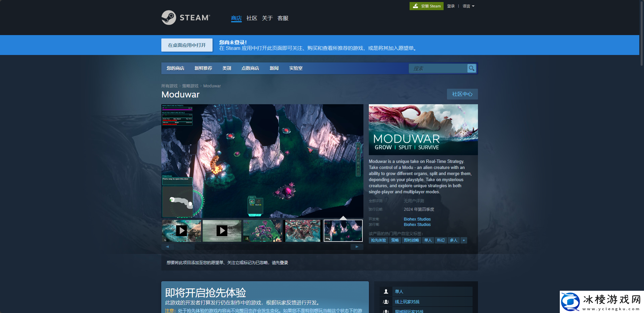This screenshot has height=313, width=644.
Task: Click the 单人 player icon in game modes list
Action: 386,291
